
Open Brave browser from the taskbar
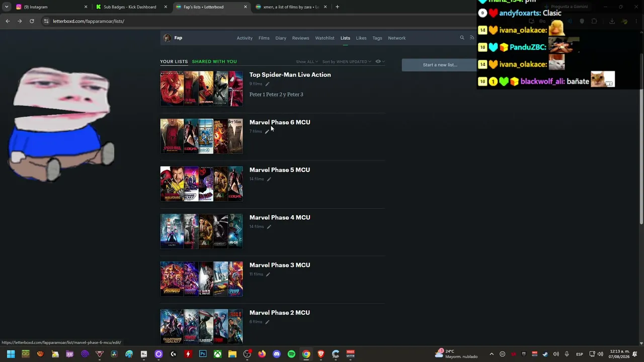(x=321, y=354)
